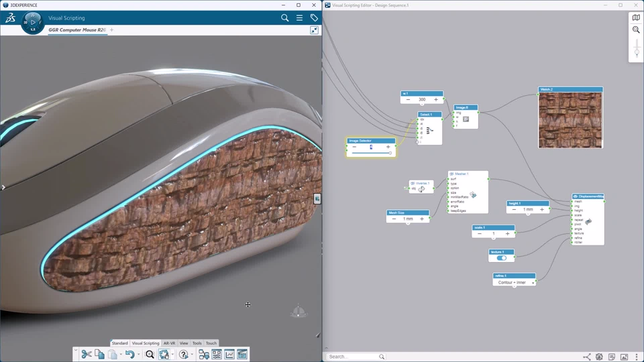Viewport: 644px width, 362px height.
Task: Toggle the texture.1 switch
Action: coord(502,258)
